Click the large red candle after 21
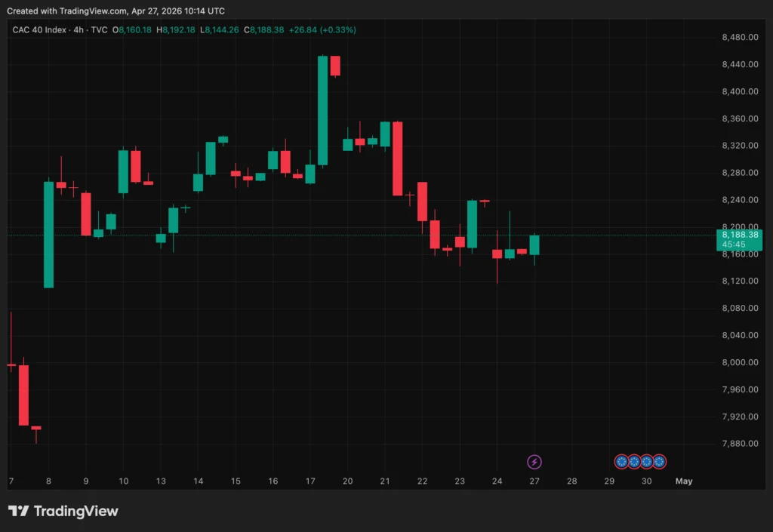 pyautogui.click(x=397, y=158)
